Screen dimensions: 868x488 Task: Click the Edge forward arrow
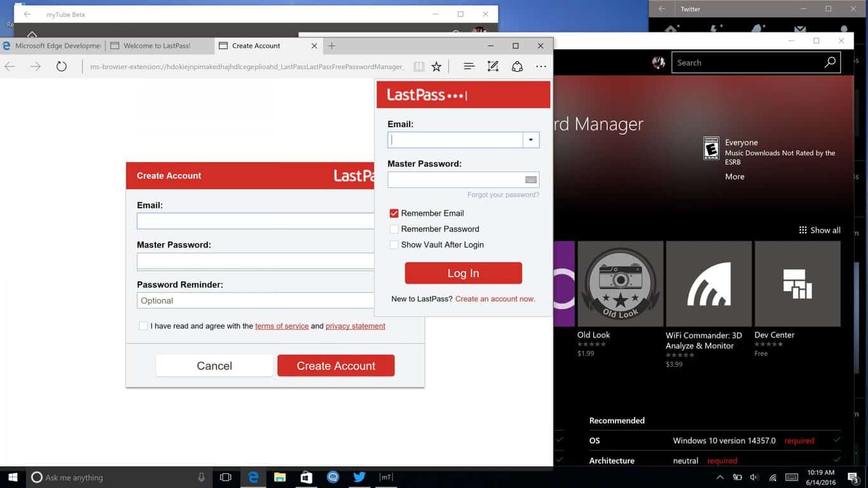(36, 66)
